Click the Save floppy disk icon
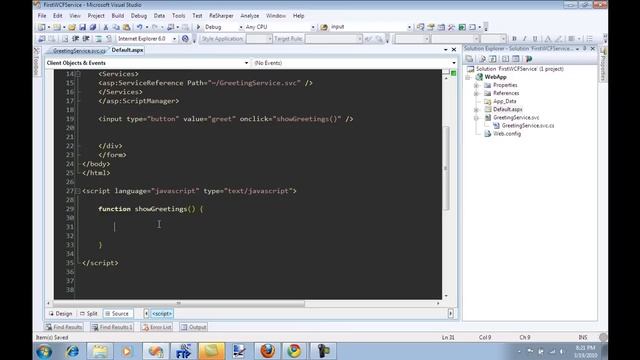The height and width of the screenshot is (360, 640). (x=82, y=27)
